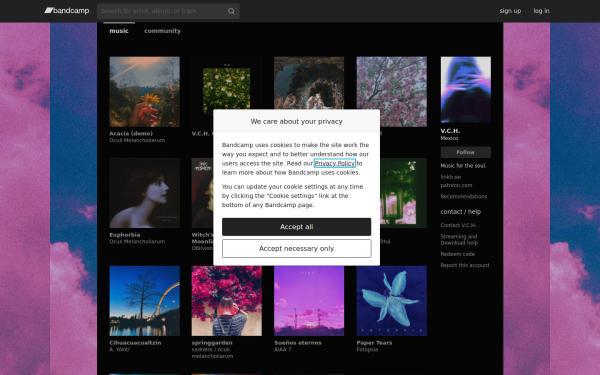Open the Recommendations link

(464, 197)
